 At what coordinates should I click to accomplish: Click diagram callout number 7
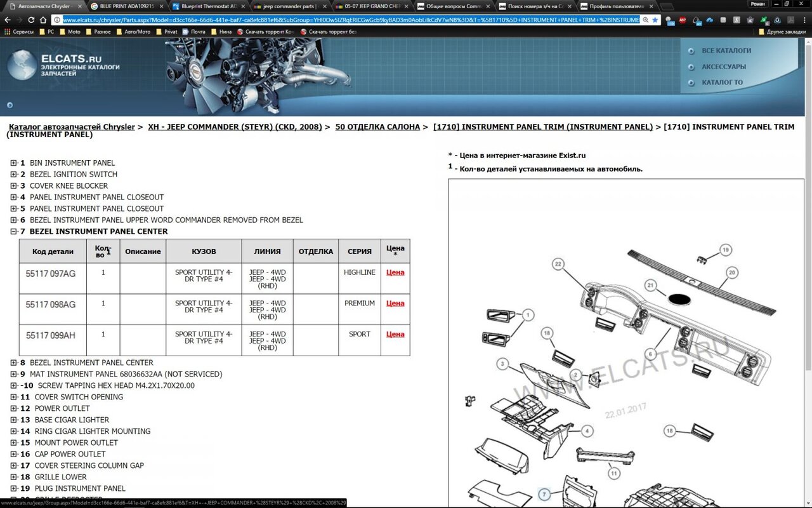[544, 494]
